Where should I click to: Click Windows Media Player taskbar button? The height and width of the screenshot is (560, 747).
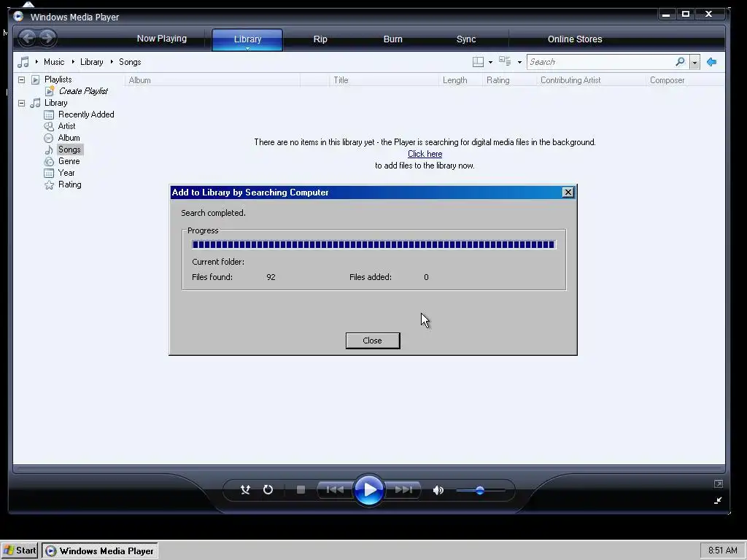pyautogui.click(x=100, y=551)
